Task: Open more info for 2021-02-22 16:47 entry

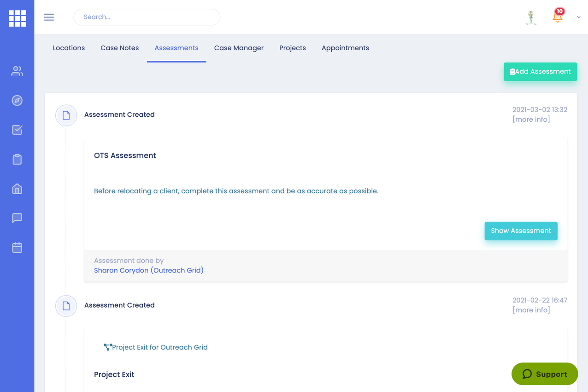Action: click(531, 310)
